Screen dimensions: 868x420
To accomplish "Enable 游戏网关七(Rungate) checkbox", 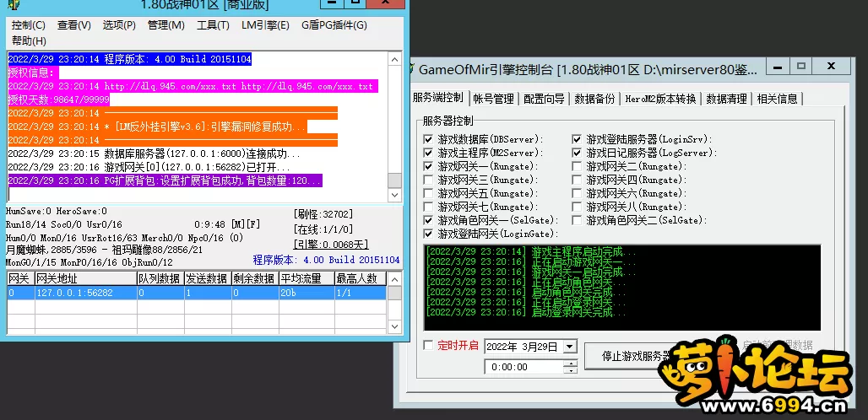I will click(x=428, y=207).
